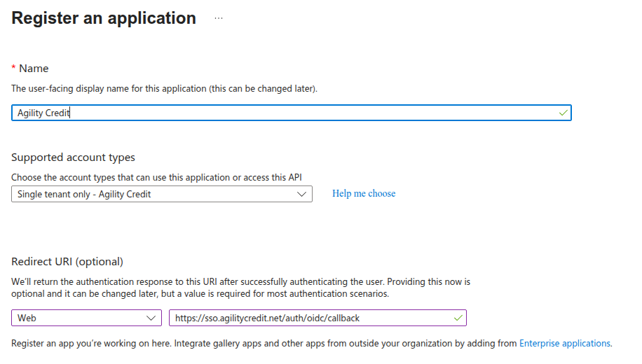Click the Supported account types heading
Viewport: 642px width, 364px height.
(x=73, y=157)
